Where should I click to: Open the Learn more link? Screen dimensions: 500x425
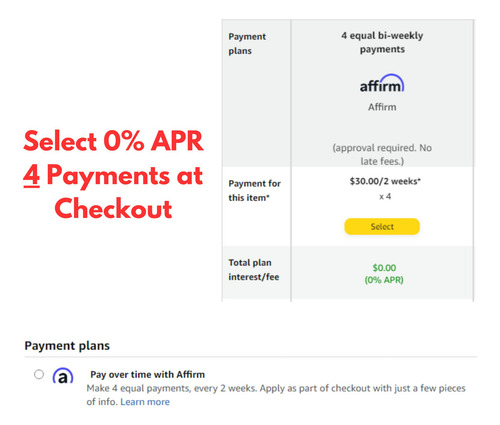point(145,402)
